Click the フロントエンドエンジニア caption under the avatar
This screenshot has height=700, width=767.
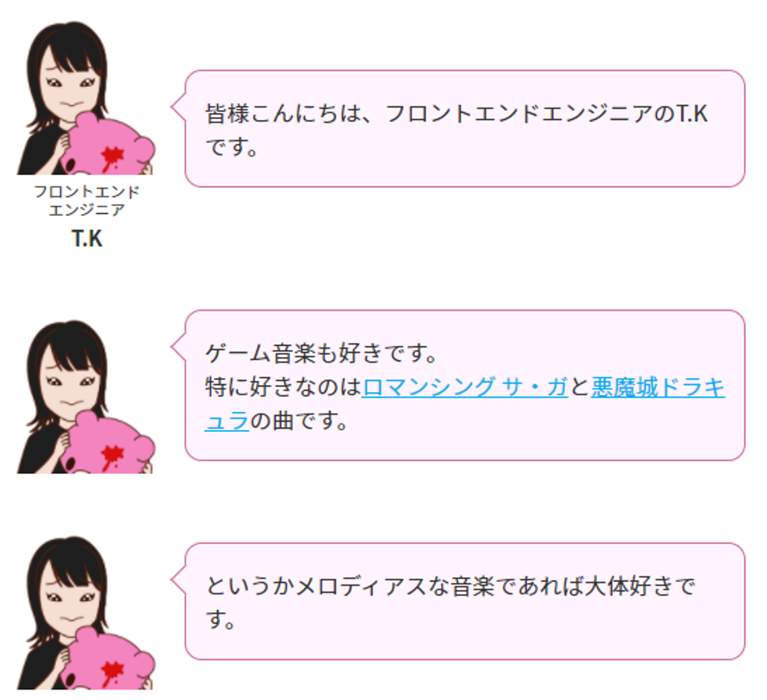coord(87,200)
